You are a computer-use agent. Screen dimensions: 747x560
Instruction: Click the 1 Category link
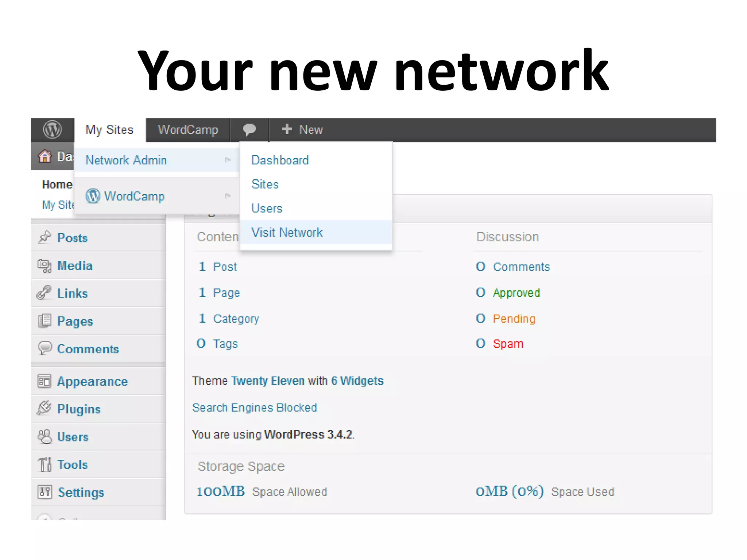point(229,319)
